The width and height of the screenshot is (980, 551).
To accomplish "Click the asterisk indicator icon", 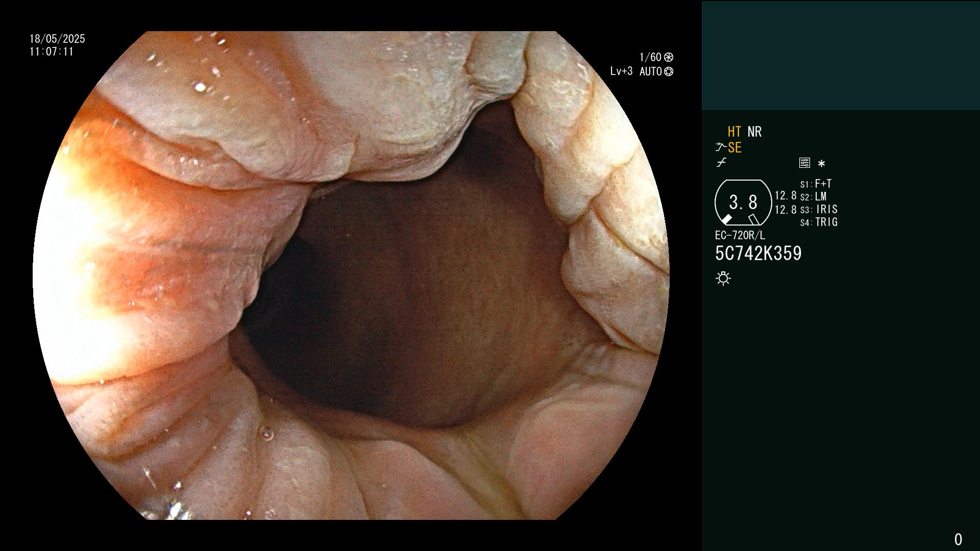I will pos(821,163).
